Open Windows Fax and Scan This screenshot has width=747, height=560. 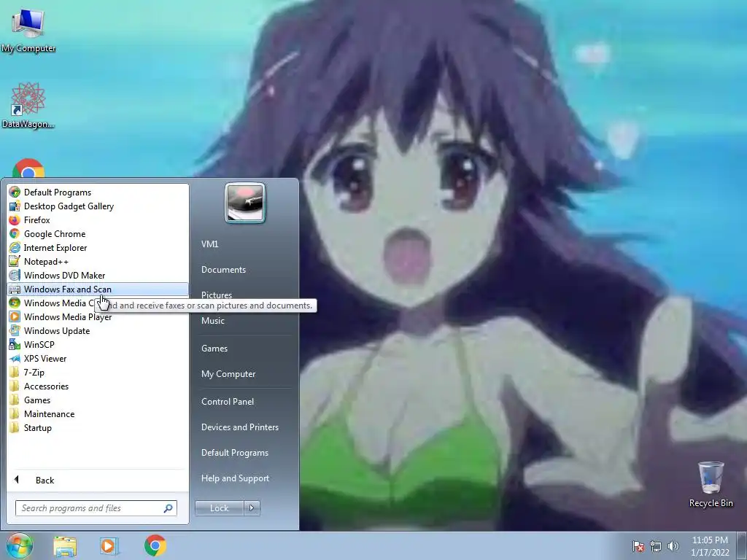98,289
